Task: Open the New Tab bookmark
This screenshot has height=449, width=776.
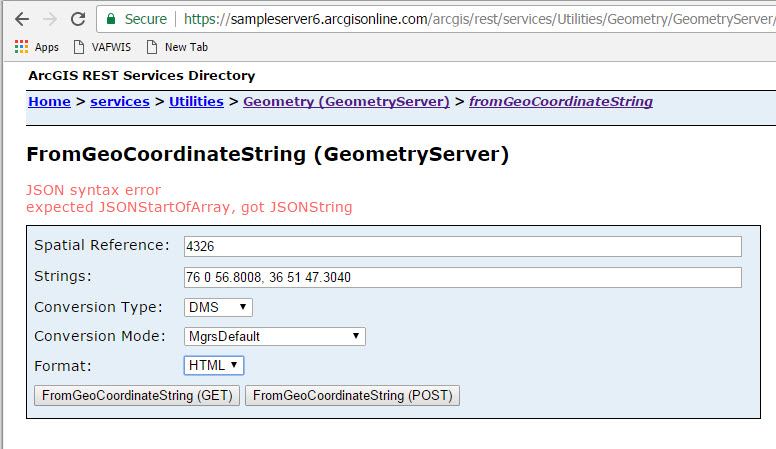Action: (x=177, y=47)
